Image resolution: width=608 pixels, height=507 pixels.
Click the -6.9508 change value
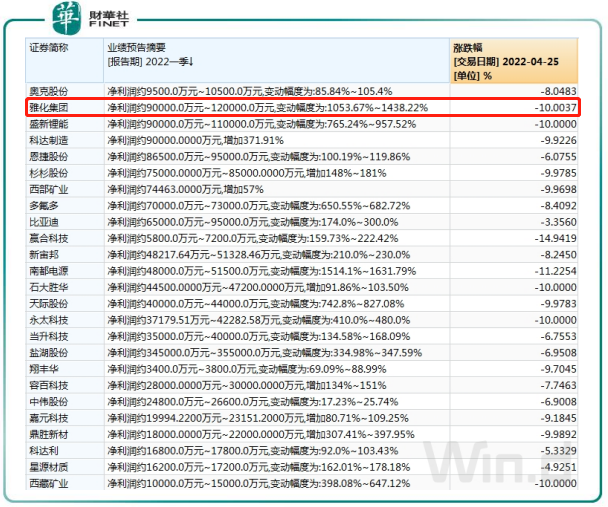(x=558, y=353)
